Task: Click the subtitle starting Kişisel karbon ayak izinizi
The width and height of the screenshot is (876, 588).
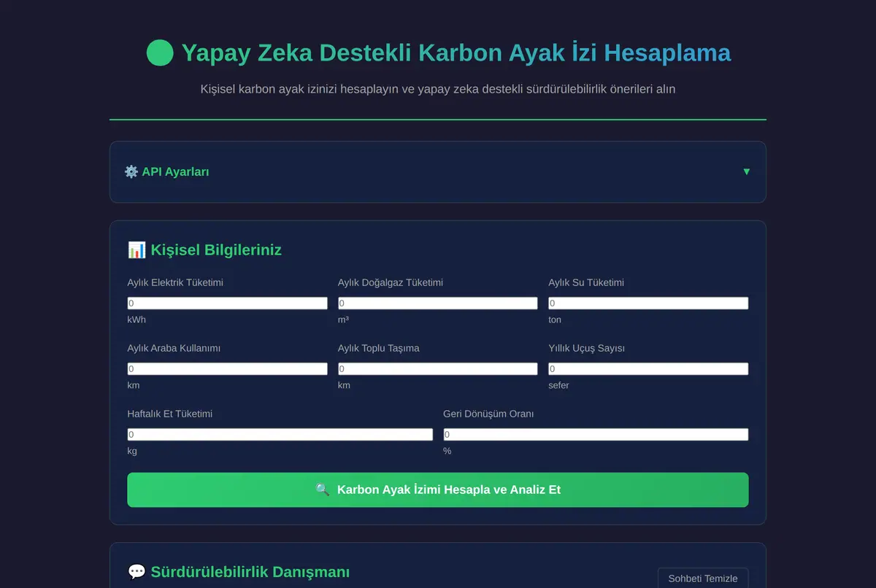Action: [x=438, y=90]
